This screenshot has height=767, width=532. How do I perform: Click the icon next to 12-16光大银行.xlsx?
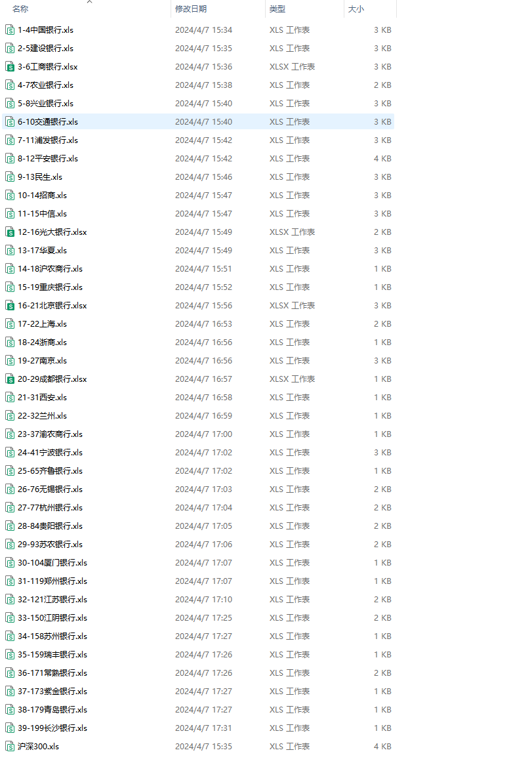[x=10, y=232]
